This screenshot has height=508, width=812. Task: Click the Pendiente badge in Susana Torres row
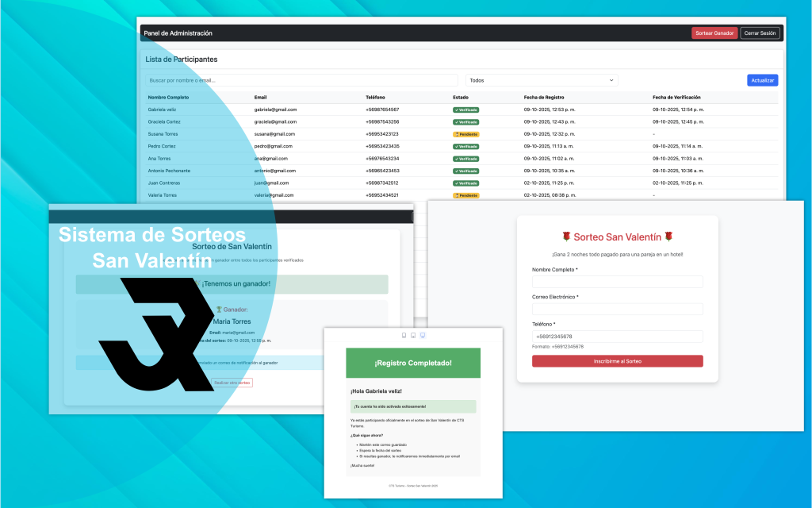coord(465,134)
